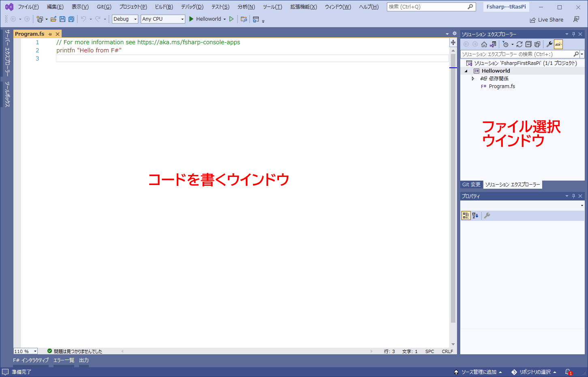The image size is (588, 377).
Task: Click the Live Share button
Action: click(546, 19)
